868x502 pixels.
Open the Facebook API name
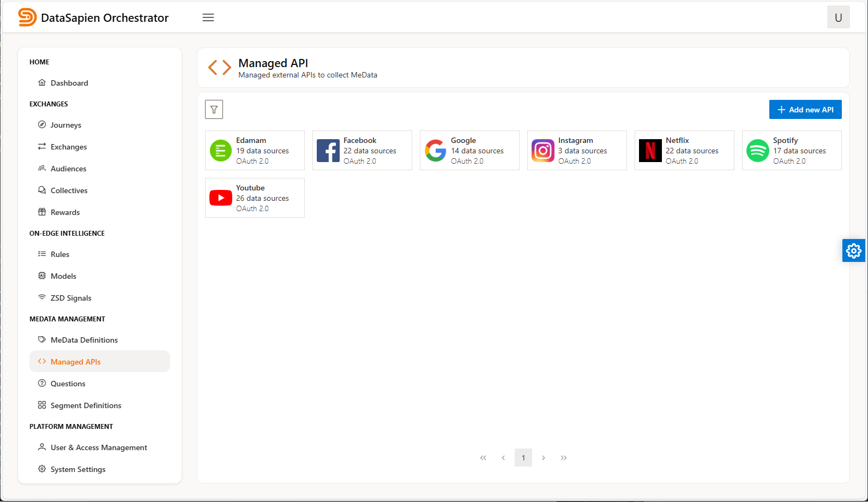[360, 140]
